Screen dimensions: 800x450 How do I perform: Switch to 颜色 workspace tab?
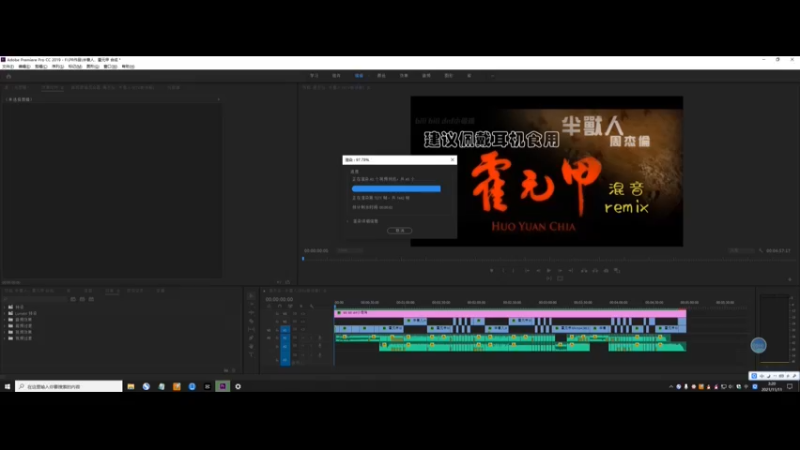[381, 76]
